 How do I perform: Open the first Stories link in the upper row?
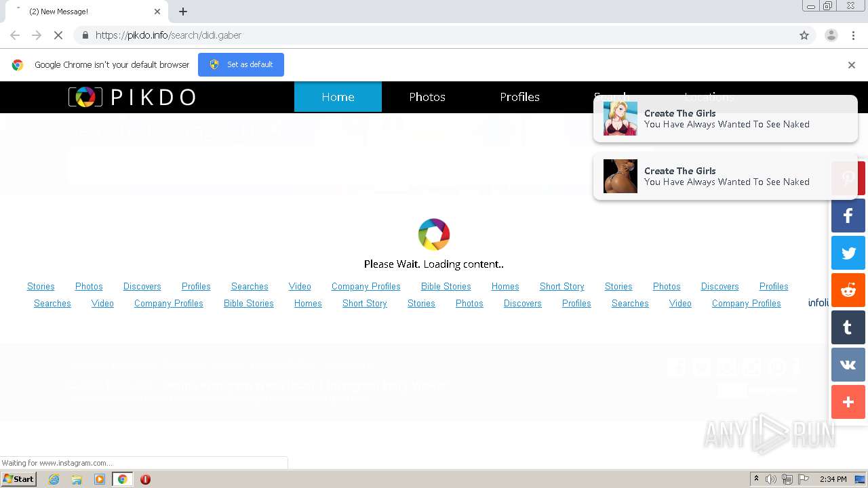[41, 287]
